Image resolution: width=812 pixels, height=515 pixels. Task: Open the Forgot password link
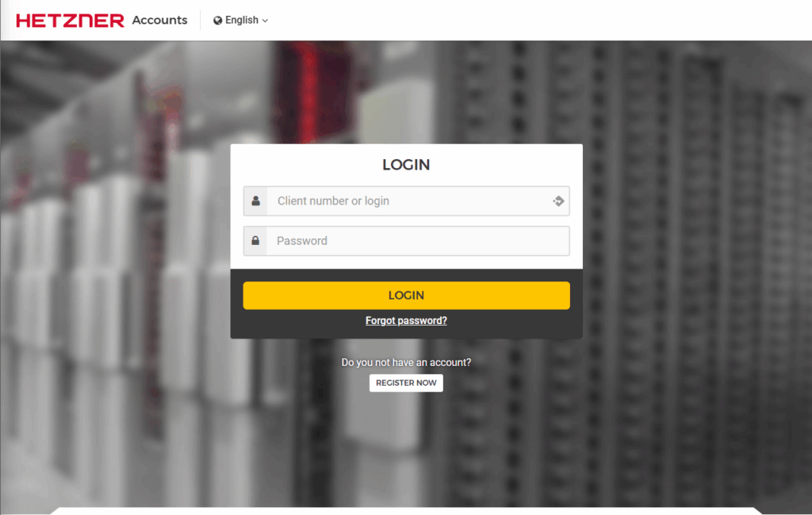pyautogui.click(x=406, y=321)
